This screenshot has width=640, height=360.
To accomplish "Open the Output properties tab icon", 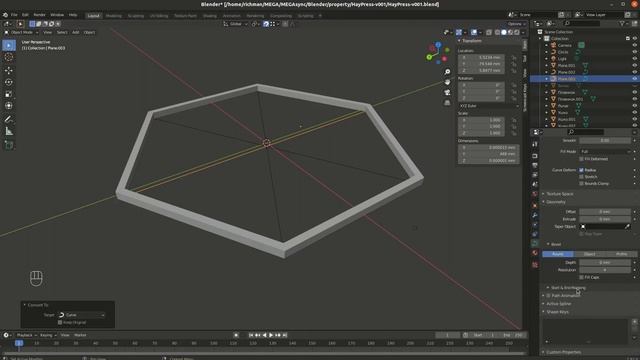I will pos(535,165).
